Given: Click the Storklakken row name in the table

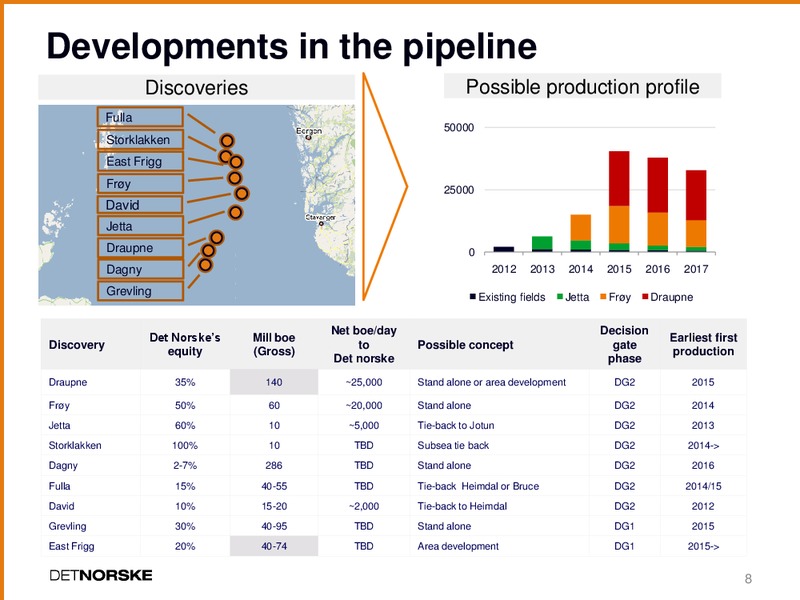Looking at the screenshot, I should (75, 445).
